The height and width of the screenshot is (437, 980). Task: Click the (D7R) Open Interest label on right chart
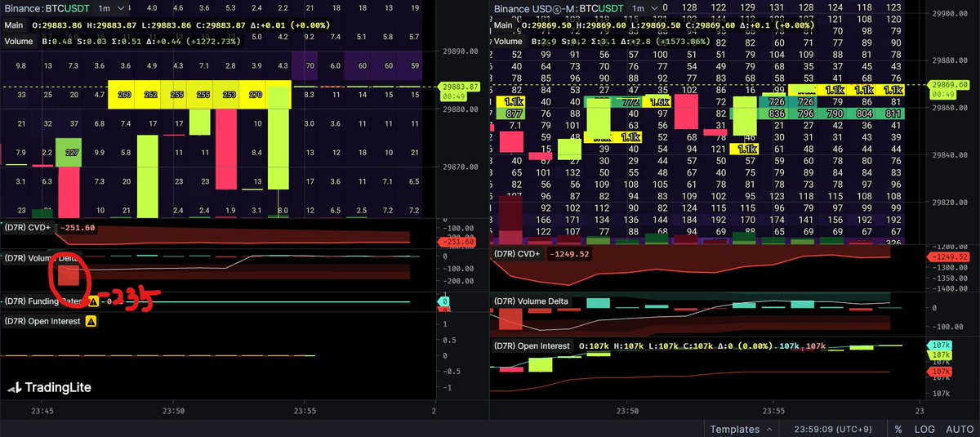(x=532, y=346)
